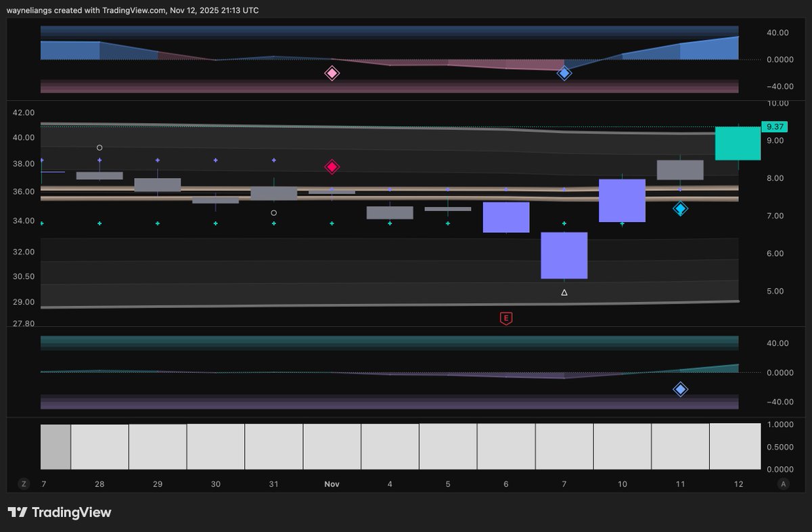Click the Z button on time axis
This screenshot has height=532, width=812.
[24, 484]
